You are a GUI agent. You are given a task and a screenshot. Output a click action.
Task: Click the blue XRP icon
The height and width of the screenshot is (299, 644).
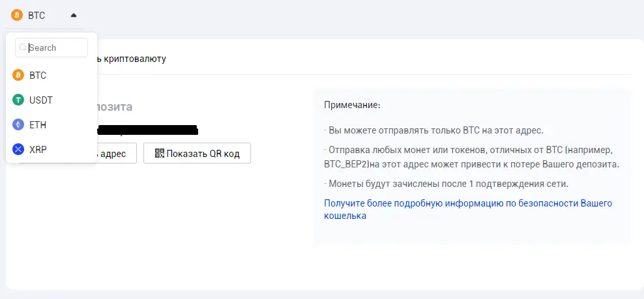pyautogui.click(x=18, y=150)
